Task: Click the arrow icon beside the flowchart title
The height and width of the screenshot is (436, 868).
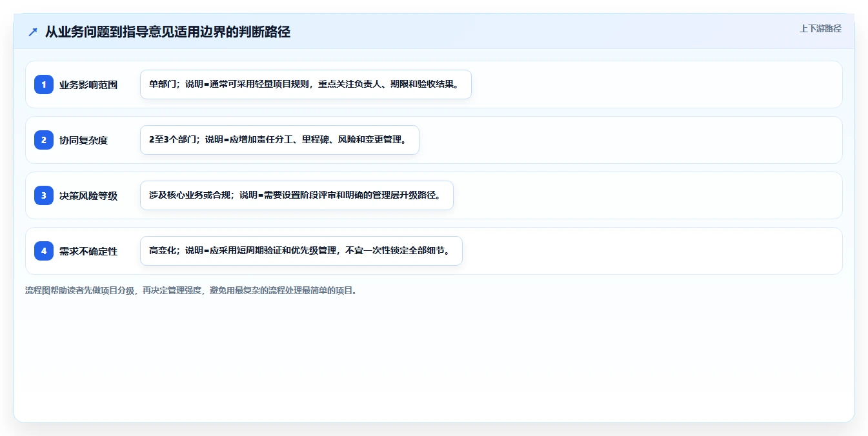Action: click(x=33, y=32)
